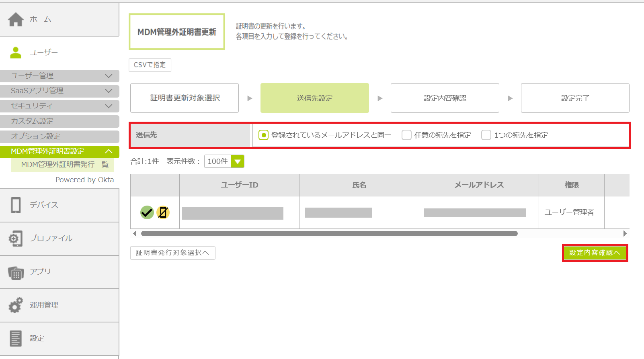Click the Home house icon

(16, 19)
